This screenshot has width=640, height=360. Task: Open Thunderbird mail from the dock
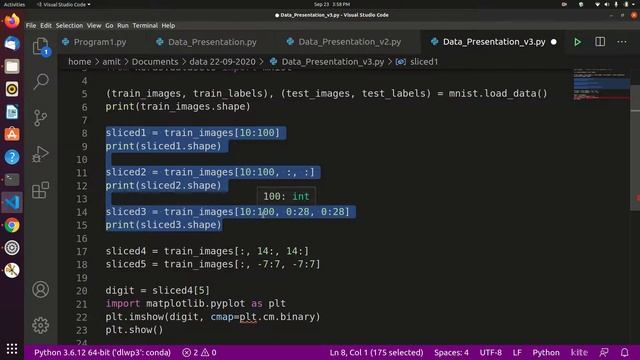coord(12,44)
